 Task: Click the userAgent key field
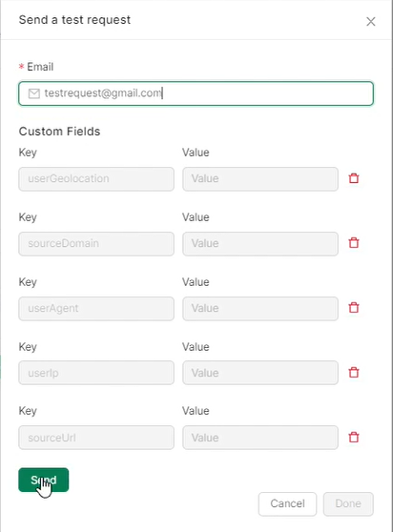click(x=96, y=308)
